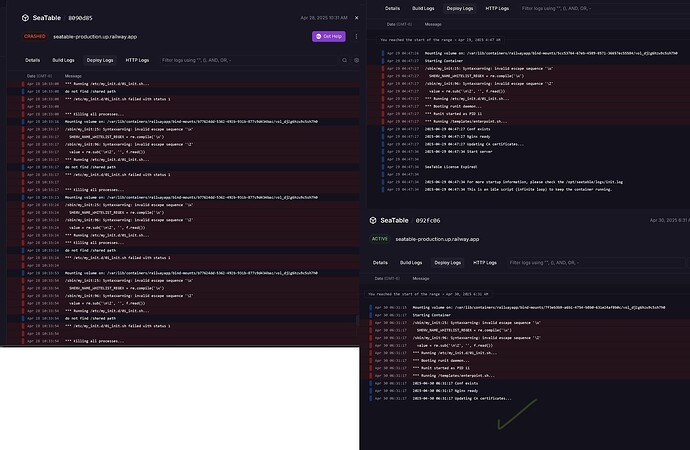Focus the filter logs field in active deployment
The height and width of the screenshot is (450, 690).
(596, 263)
